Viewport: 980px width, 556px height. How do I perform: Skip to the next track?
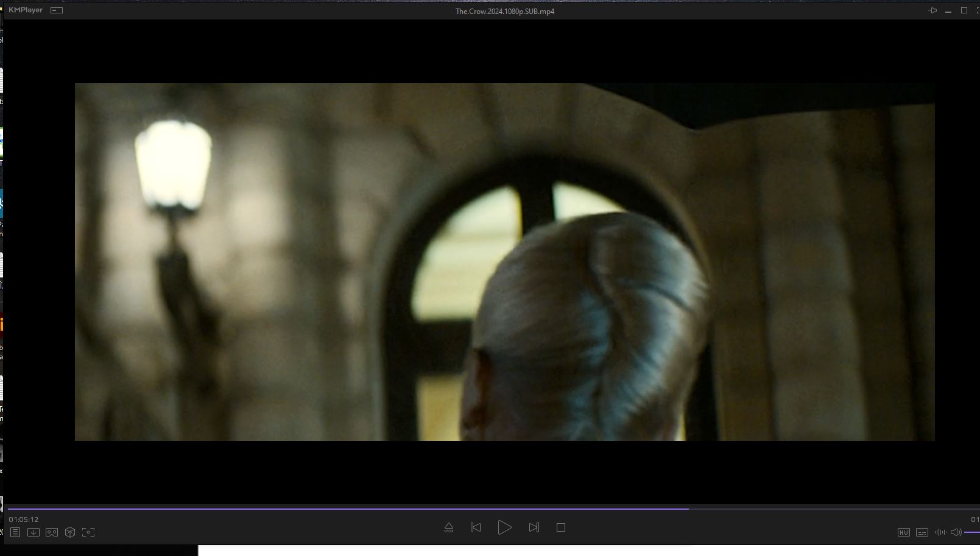click(x=534, y=527)
